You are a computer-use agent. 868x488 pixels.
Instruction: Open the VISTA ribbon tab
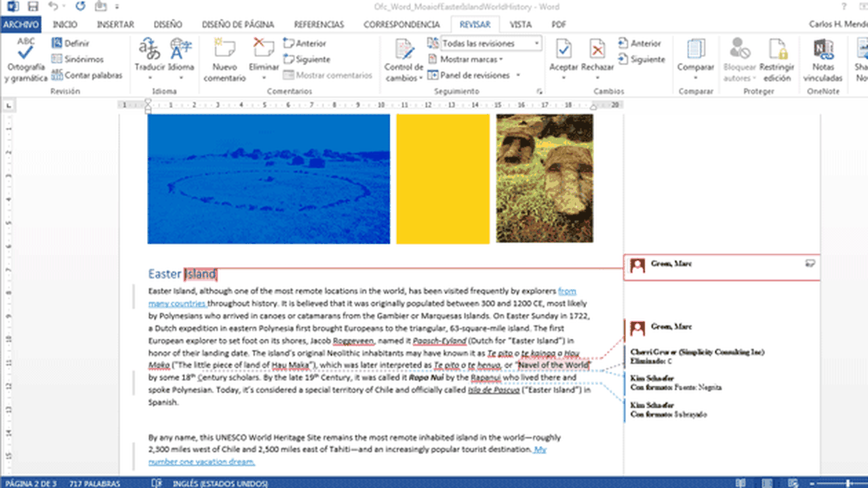click(521, 24)
